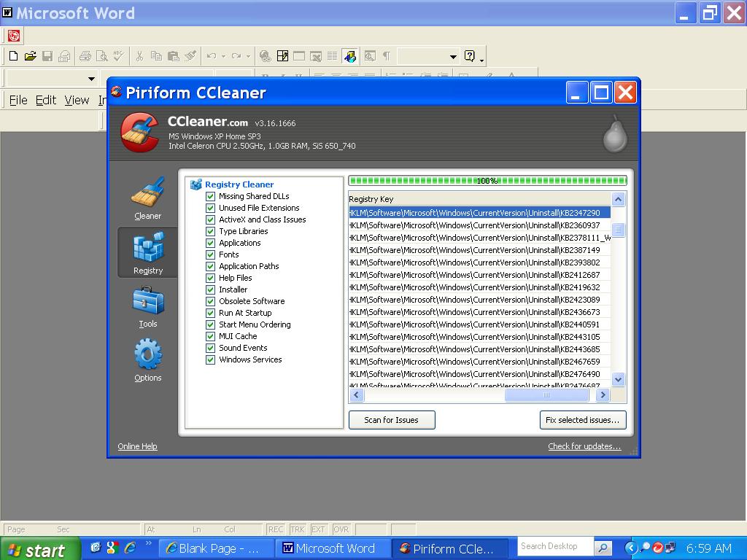This screenshot has width=747, height=560.
Task: Click the Copy icon in Word toolbar
Action: point(156,56)
